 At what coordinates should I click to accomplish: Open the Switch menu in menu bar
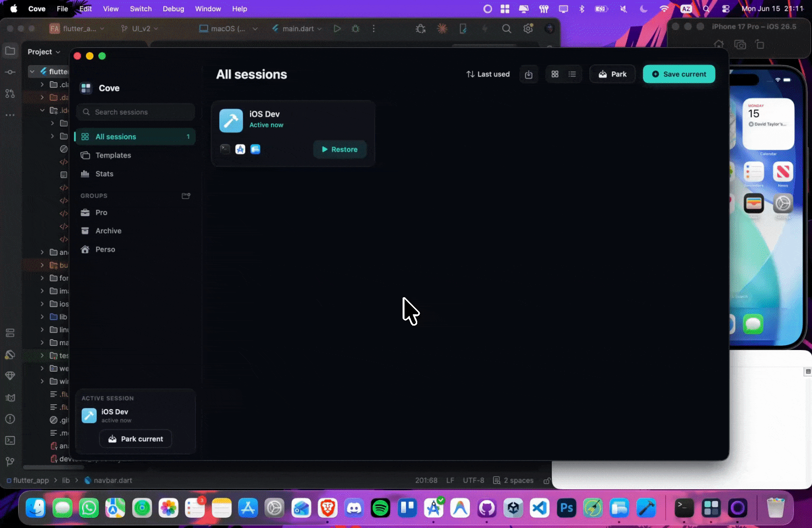tap(141, 9)
